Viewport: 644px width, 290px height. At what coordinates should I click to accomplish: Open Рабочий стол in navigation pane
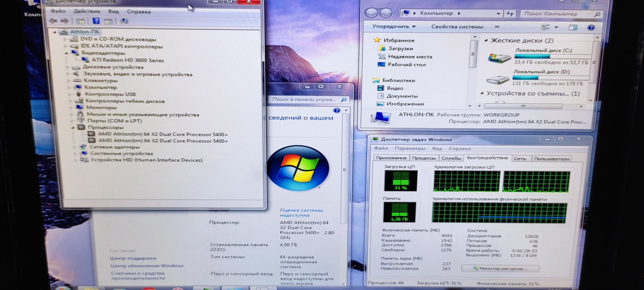click(407, 65)
